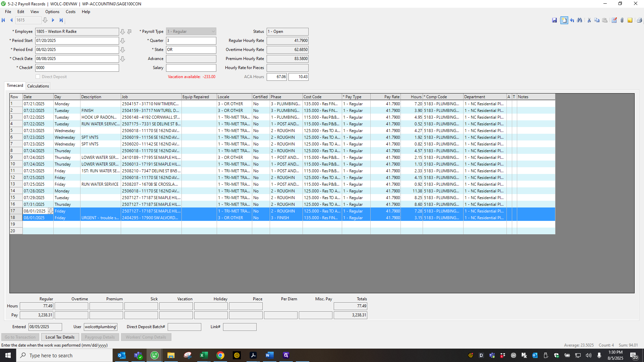
Task: Select timecard row 1 header
Action: [x=16, y=104]
